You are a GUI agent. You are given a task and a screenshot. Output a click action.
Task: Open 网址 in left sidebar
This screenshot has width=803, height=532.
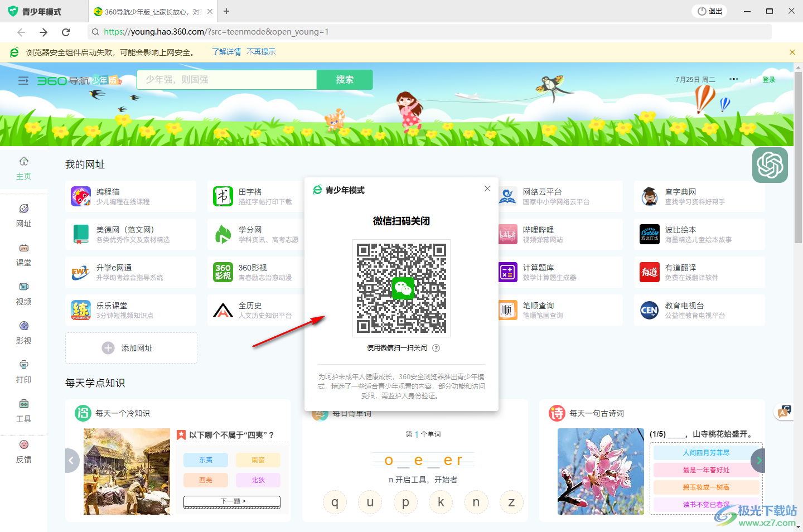[23, 215]
